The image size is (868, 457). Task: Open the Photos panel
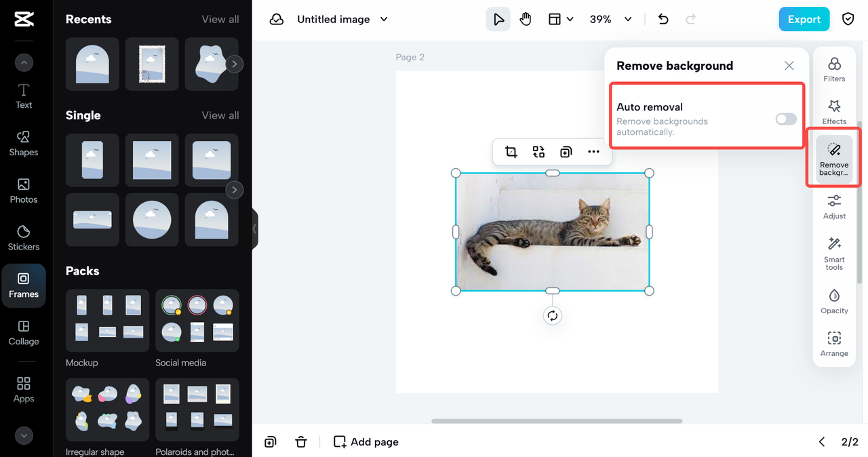(24, 191)
